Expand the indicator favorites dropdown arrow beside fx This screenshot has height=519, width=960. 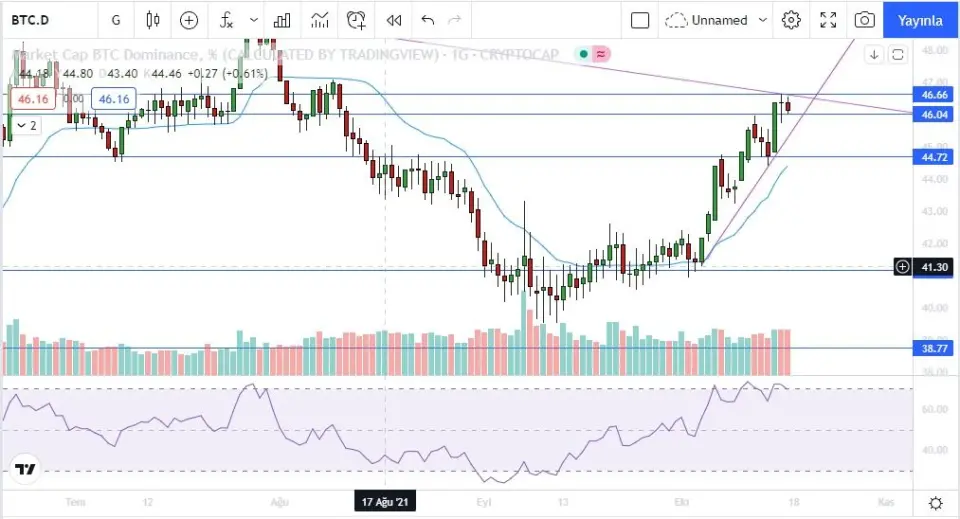(254, 20)
